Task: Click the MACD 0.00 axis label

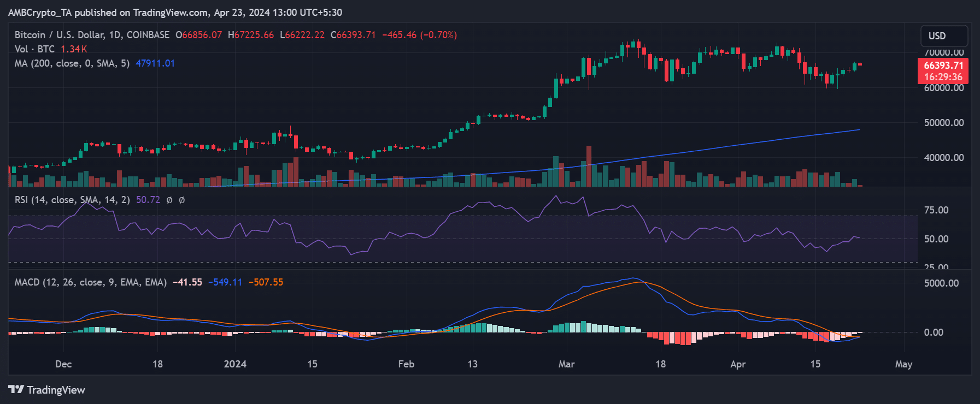Action: click(x=934, y=332)
